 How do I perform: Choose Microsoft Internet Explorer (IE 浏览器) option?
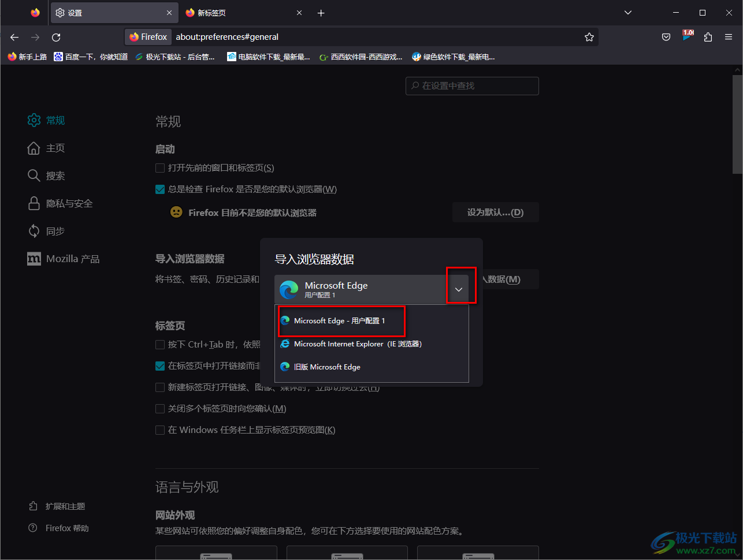tap(371, 344)
